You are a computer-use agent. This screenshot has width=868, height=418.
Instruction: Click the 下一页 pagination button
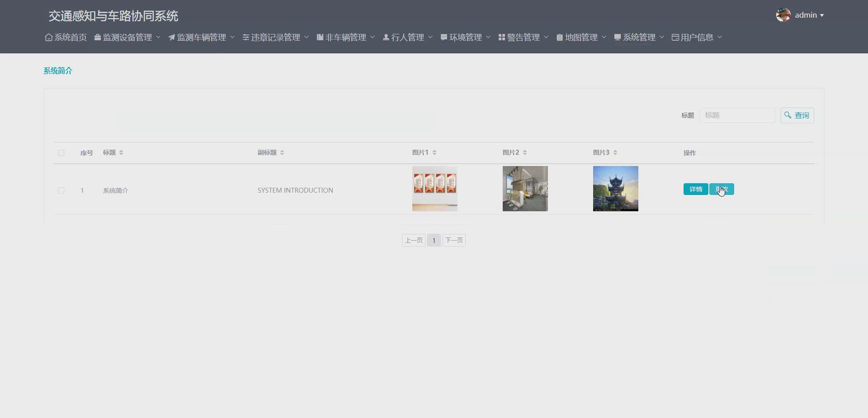(454, 240)
